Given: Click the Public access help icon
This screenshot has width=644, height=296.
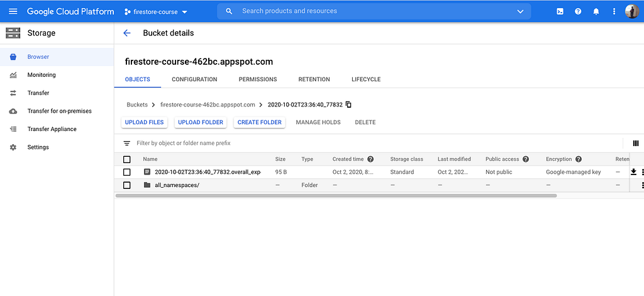Looking at the screenshot, I should 525,159.
